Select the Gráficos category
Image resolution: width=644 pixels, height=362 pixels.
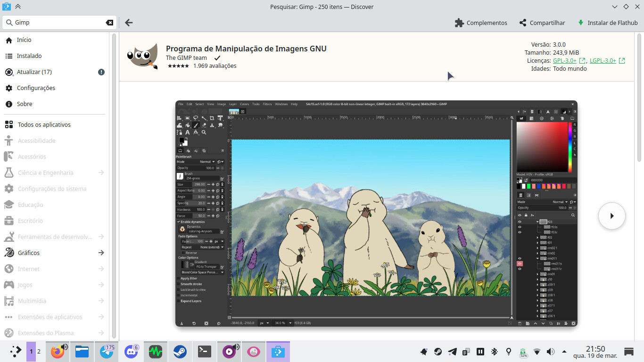[x=54, y=253]
